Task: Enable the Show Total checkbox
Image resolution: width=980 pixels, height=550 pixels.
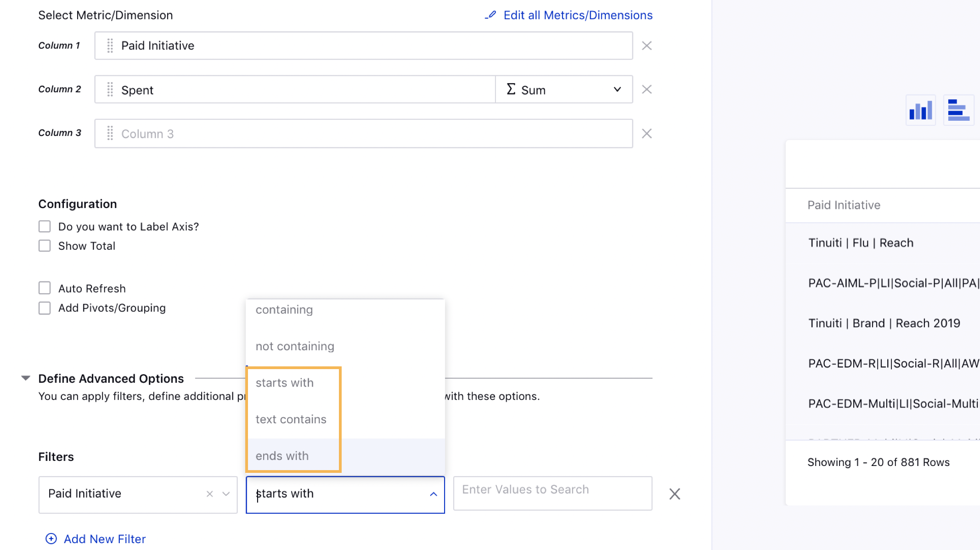Action: coord(44,246)
